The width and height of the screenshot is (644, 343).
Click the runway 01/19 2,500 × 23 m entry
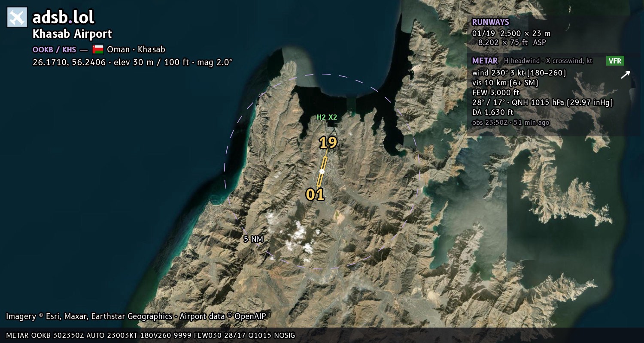click(x=511, y=33)
